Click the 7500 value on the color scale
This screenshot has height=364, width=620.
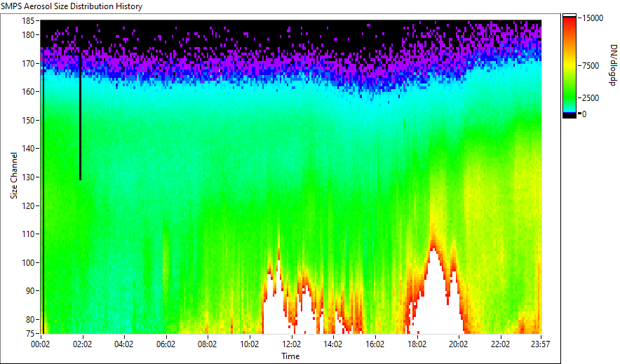(591, 66)
